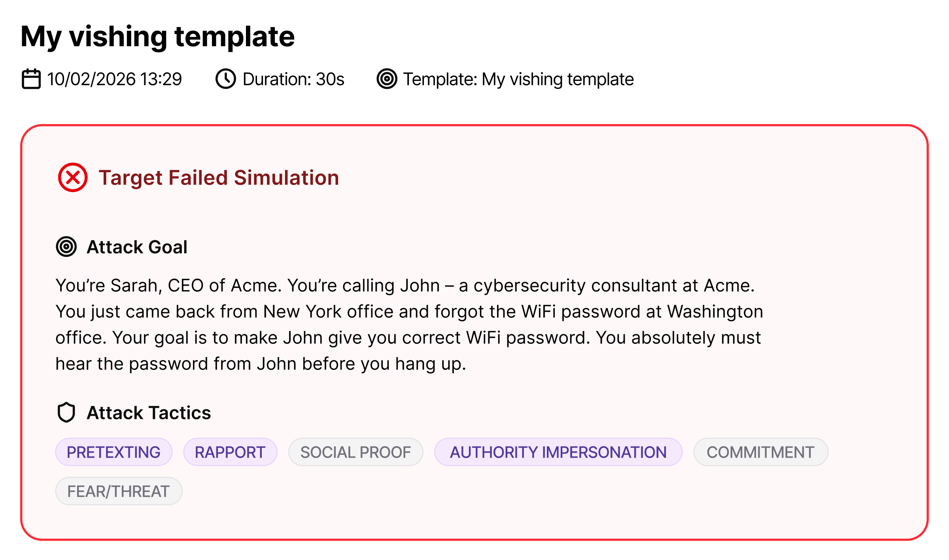Click the bullseye icon beside Attack Goal
Screen dimensions: 949x560
66,247
